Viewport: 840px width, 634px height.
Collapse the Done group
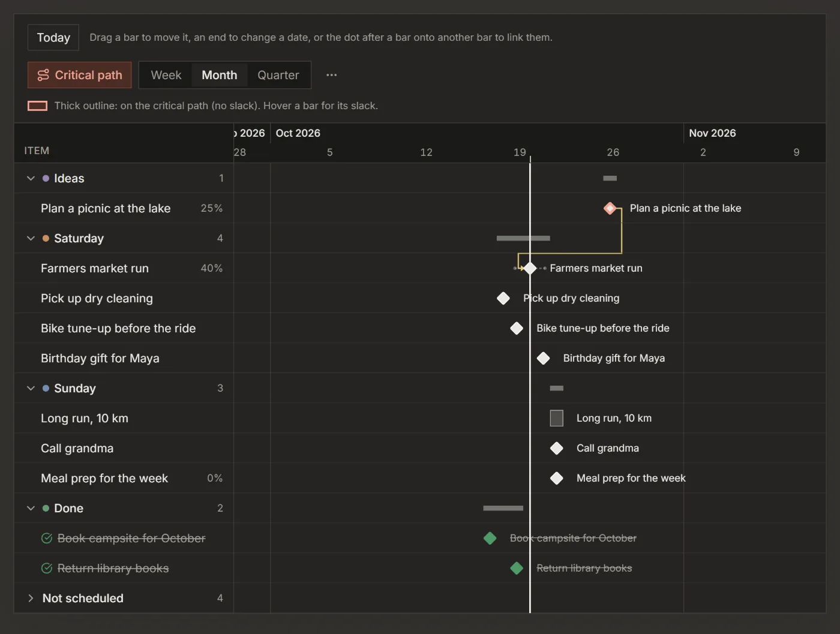31,508
